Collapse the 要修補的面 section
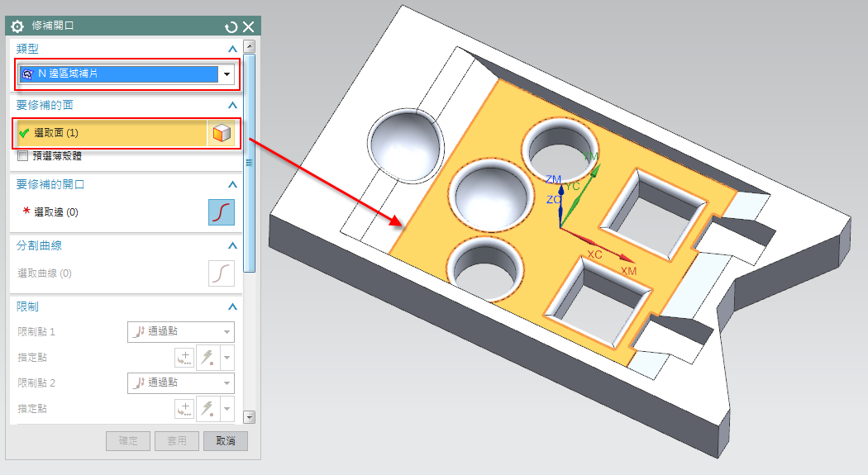868x475 pixels. (232, 105)
